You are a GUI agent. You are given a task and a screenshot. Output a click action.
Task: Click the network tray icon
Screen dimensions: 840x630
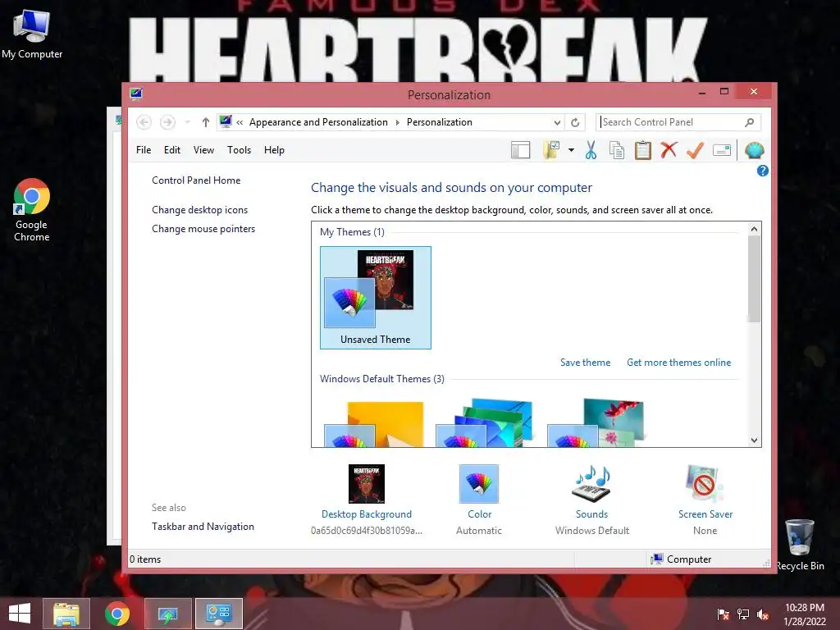[x=743, y=614]
